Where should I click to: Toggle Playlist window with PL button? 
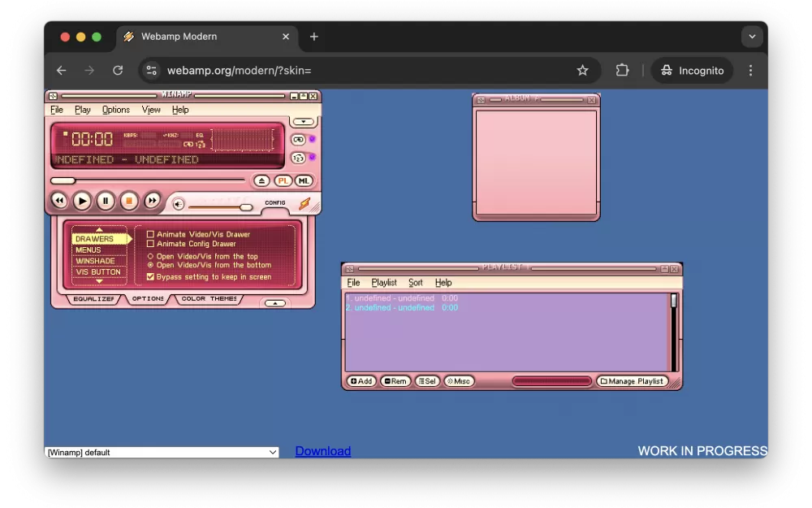[283, 180]
